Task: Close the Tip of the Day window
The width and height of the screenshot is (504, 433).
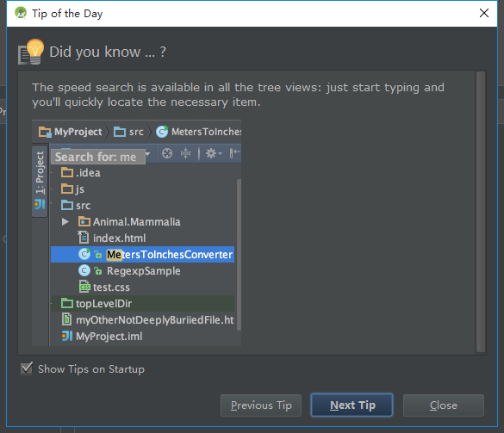Action: (483, 13)
